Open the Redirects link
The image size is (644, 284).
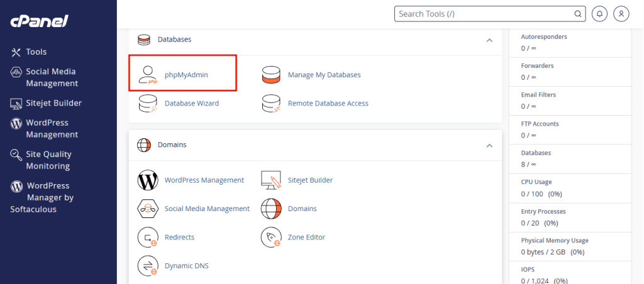coord(179,238)
